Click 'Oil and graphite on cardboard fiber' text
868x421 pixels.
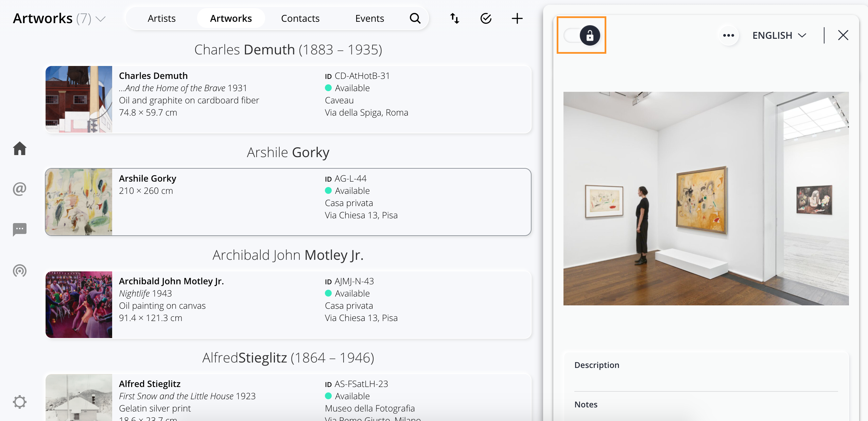click(x=189, y=100)
